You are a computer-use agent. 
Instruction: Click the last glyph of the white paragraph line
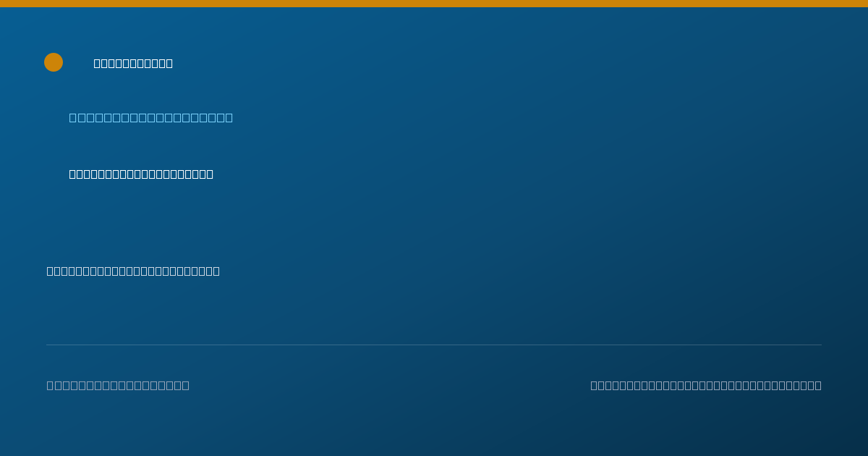[x=216, y=271]
